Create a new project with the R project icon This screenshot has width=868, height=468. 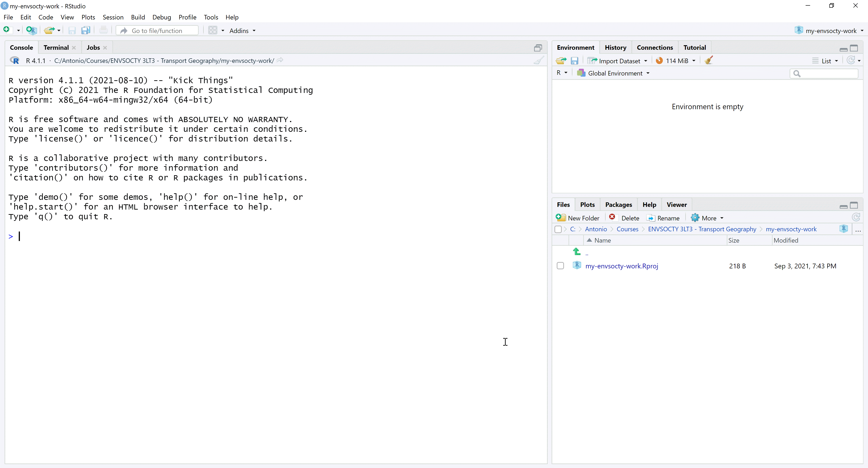pyautogui.click(x=31, y=30)
